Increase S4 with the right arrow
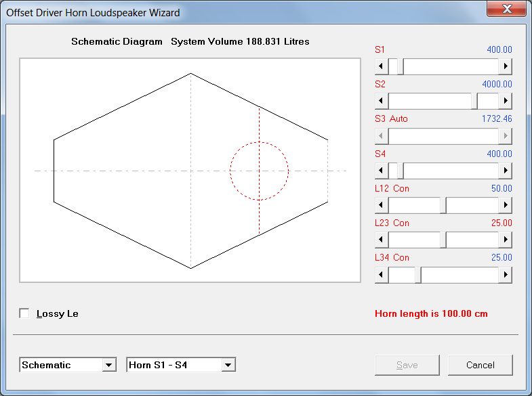The width and height of the screenshot is (532, 396). [x=505, y=171]
